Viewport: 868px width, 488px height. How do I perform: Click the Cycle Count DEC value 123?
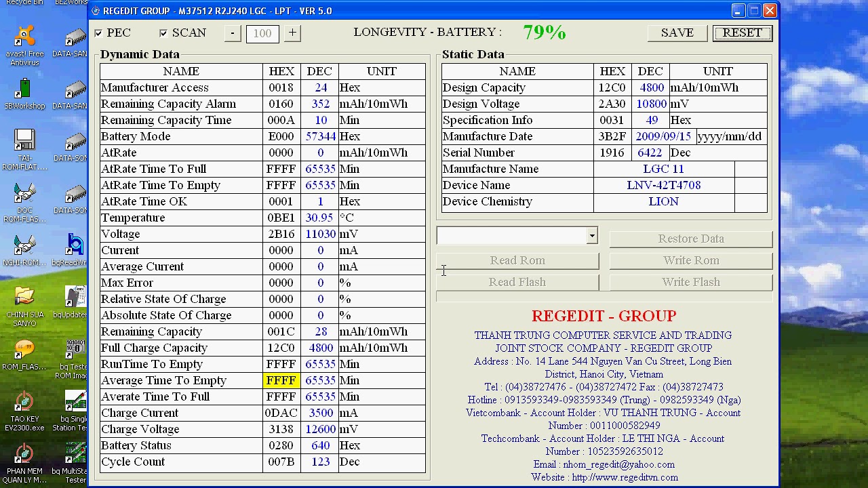[320, 462]
